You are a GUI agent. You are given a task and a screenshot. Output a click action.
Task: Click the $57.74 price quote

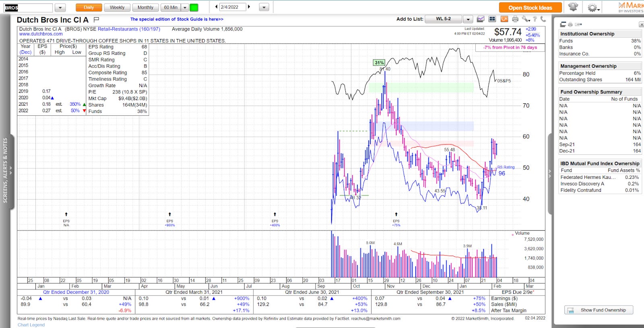[508, 32]
